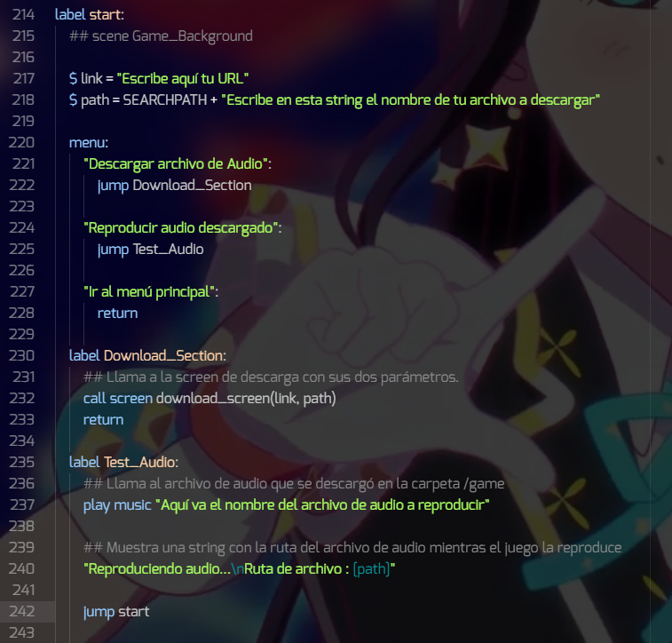Click line number 230 in the gutter
Image resolution: width=672 pixels, height=643 pixels.
click(x=22, y=356)
